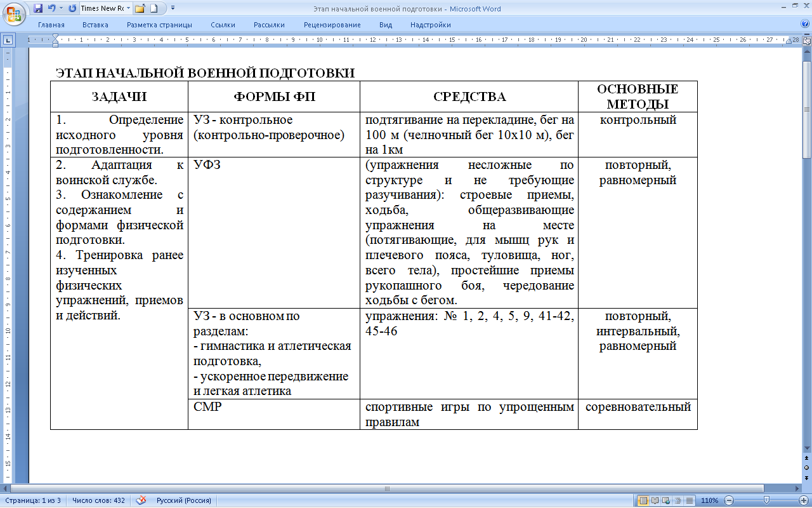Viewport: 812px width, 508px height.
Task: Click the horizontal scrollbar thumb
Action: (x=386, y=488)
